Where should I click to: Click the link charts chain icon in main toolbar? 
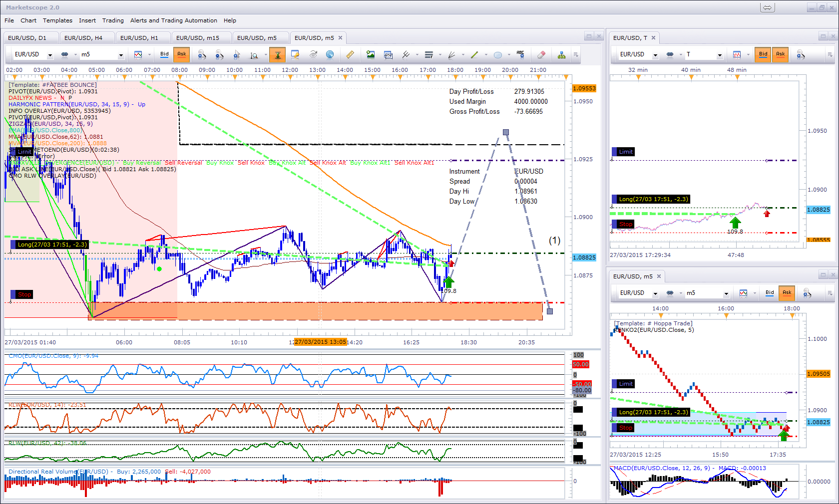pyautogui.click(x=64, y=55)
